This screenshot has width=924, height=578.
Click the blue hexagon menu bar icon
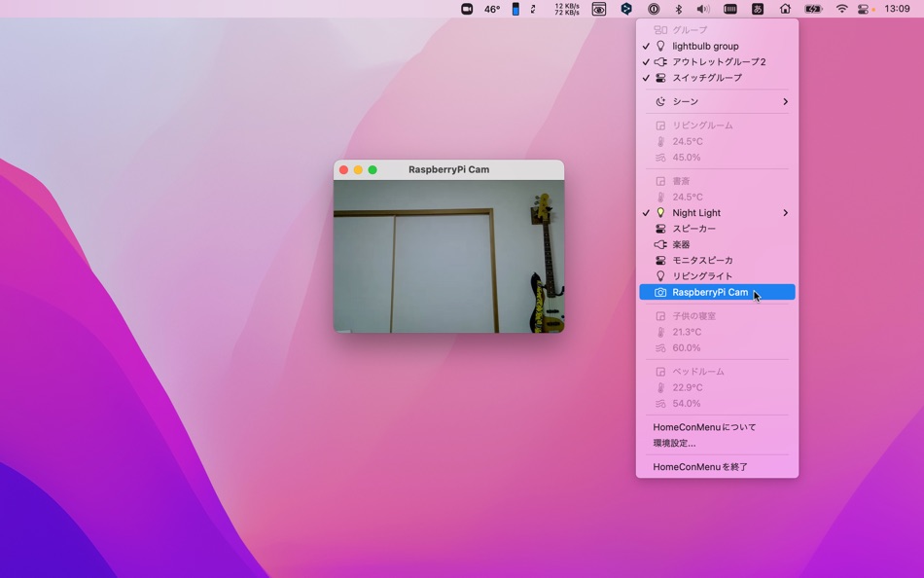click(626, 9)
